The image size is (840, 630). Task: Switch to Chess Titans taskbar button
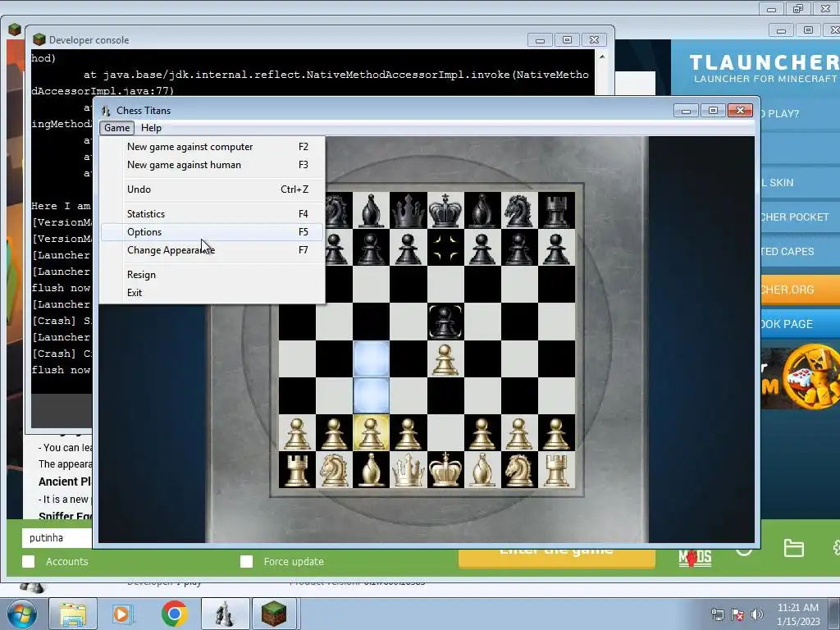(x=225, y=614)
